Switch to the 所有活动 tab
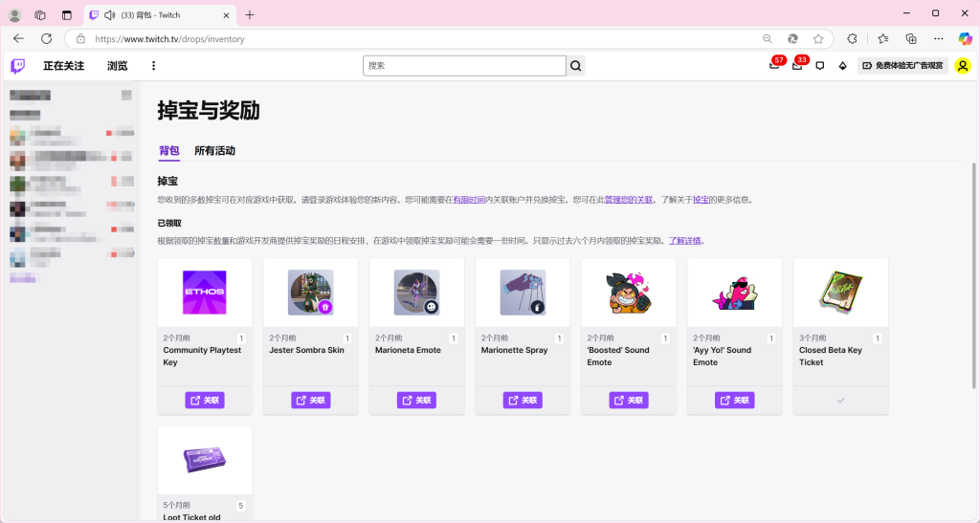The width and height of the screenshot is (980, 523). 214,150
